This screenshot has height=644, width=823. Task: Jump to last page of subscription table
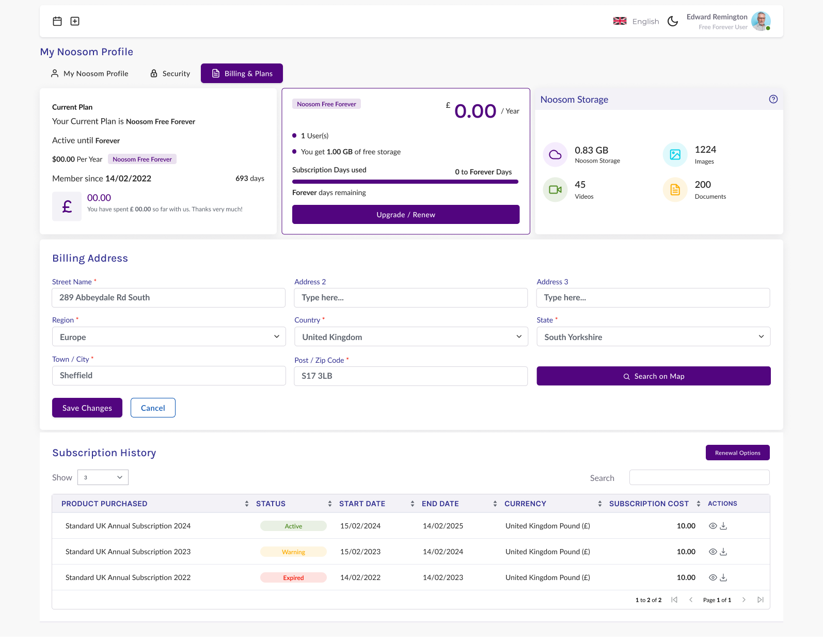pyautogui.click(x=760, y=600)
